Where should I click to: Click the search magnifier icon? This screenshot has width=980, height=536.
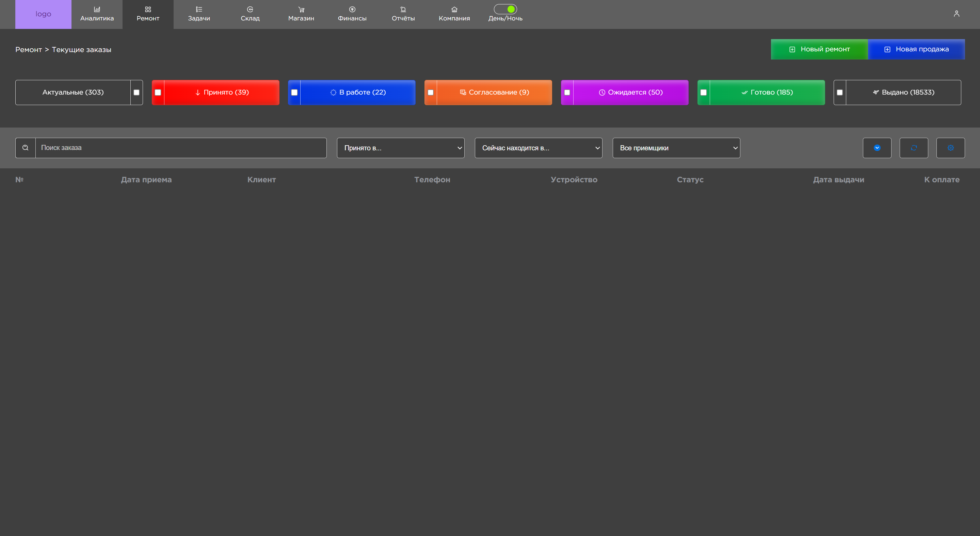coord(26,148)
